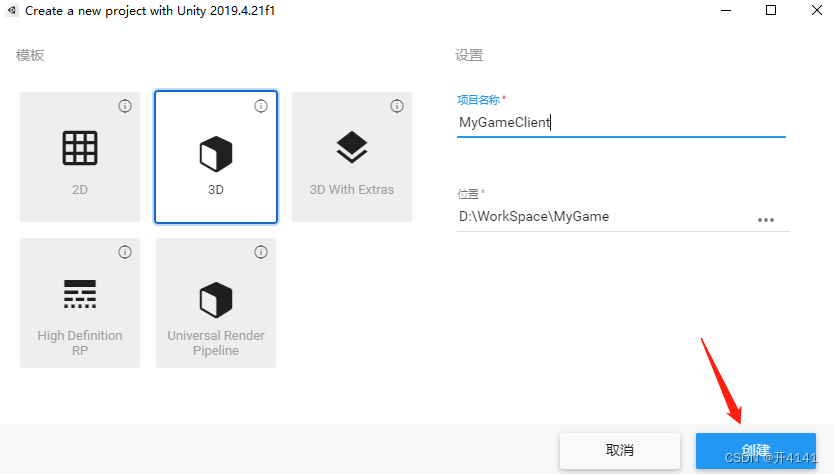
Task: Click the 位置 label
Action: point(468,194)
